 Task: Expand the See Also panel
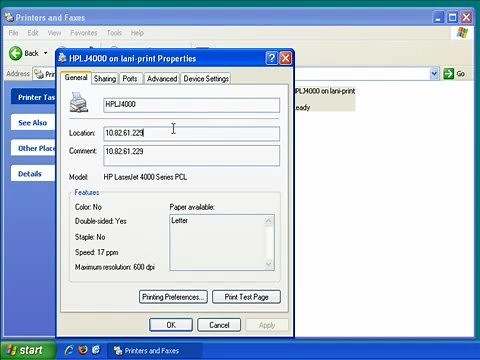[33, 123]
